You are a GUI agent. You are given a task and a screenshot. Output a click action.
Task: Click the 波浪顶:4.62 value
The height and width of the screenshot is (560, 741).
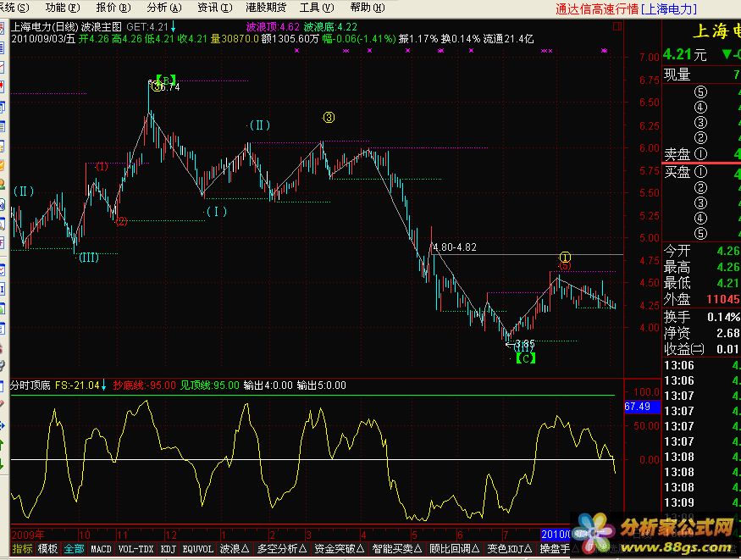(x=273, y=27)
